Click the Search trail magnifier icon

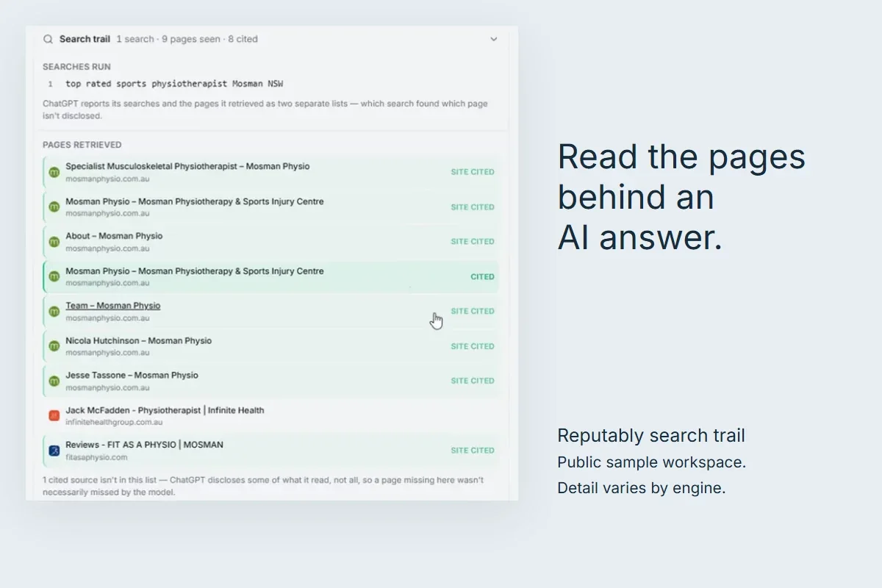(48, 39)
